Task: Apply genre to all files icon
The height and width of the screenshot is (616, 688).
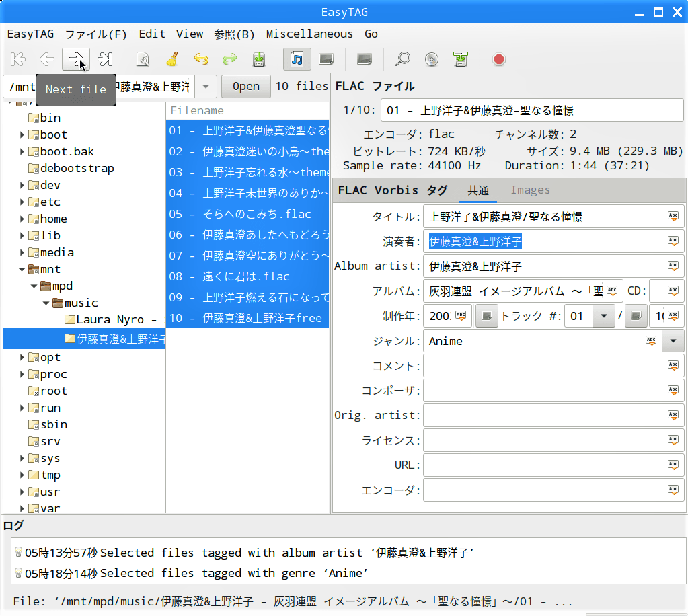Action: (651, 340)
